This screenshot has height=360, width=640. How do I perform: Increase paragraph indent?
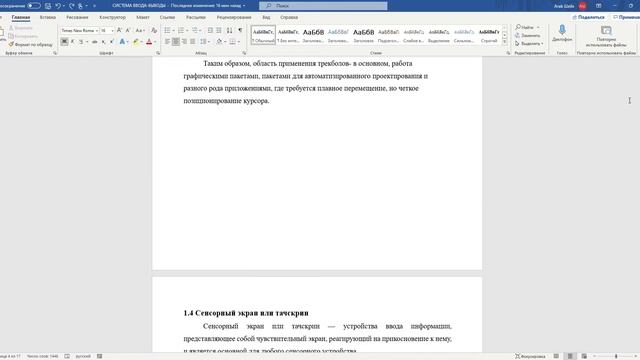219,31
